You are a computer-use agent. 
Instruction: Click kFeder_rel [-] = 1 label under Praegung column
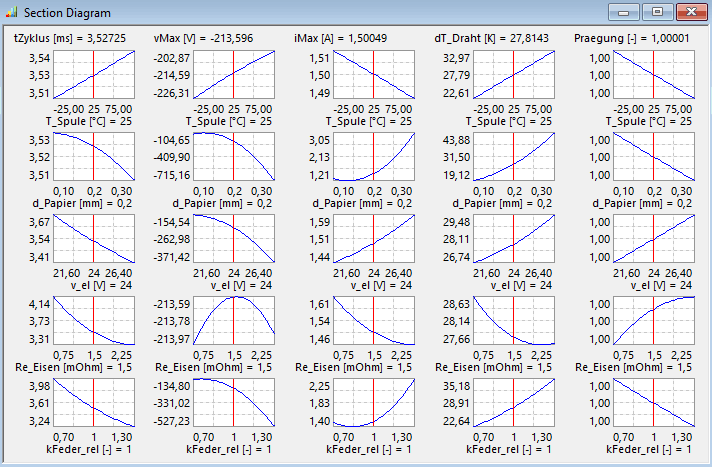pyautogui.click(x=648, y=449)
